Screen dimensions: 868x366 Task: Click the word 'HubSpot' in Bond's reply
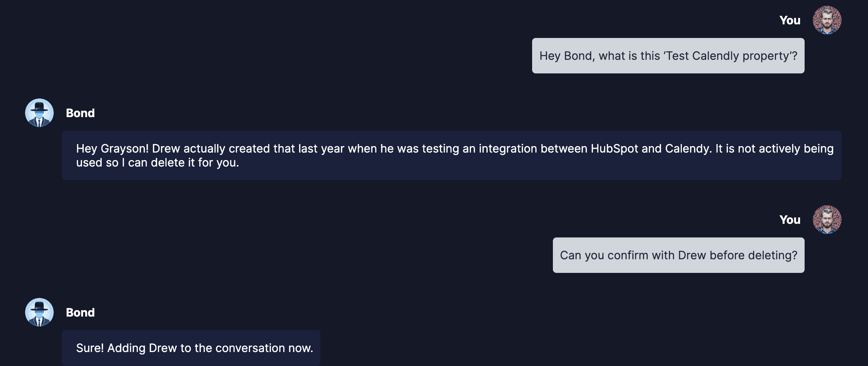(614, 149)
